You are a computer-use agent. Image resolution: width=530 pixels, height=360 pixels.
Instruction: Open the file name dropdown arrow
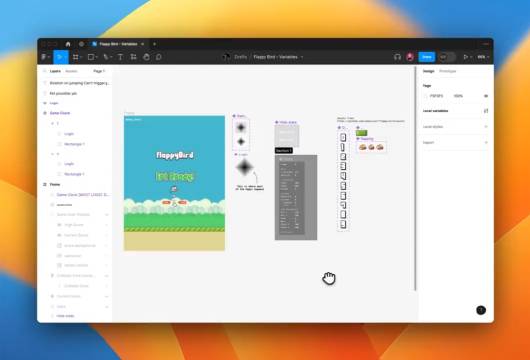point(302,57)
